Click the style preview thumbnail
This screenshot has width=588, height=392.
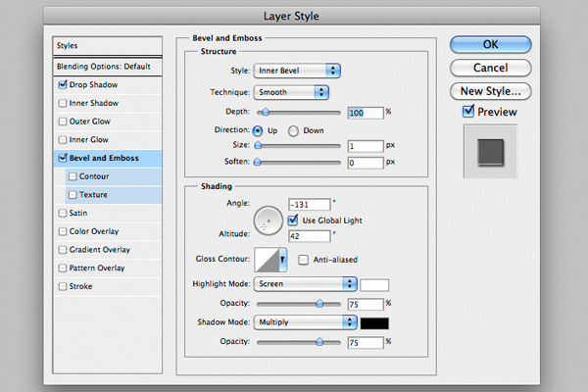[491, 152]
